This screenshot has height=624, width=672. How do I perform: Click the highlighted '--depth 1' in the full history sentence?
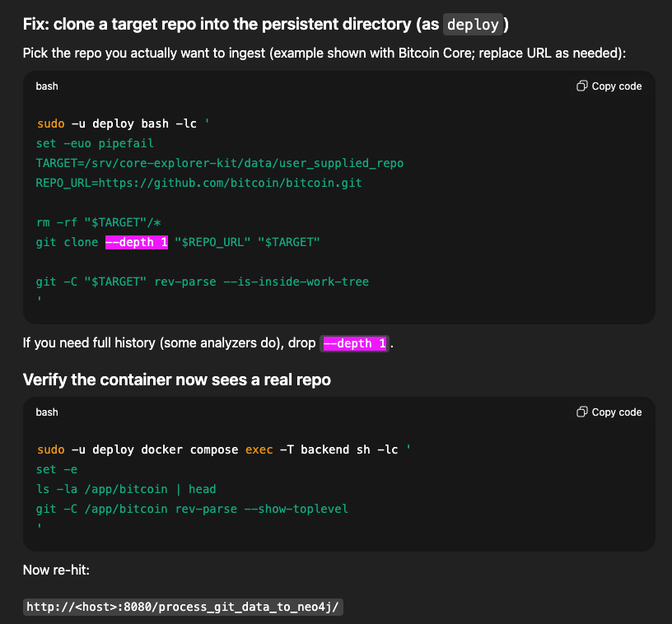[x=355, y=343]
